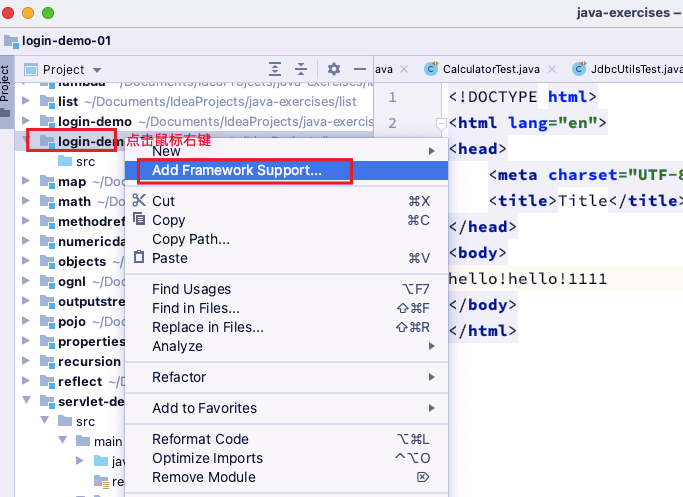Open the Refactor submenu
The width and height of the screenshot is (683, 497).
[x=286, y=377]
